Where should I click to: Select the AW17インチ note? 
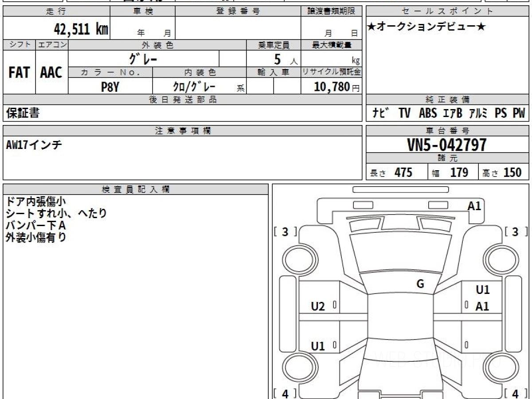(34, 145)
